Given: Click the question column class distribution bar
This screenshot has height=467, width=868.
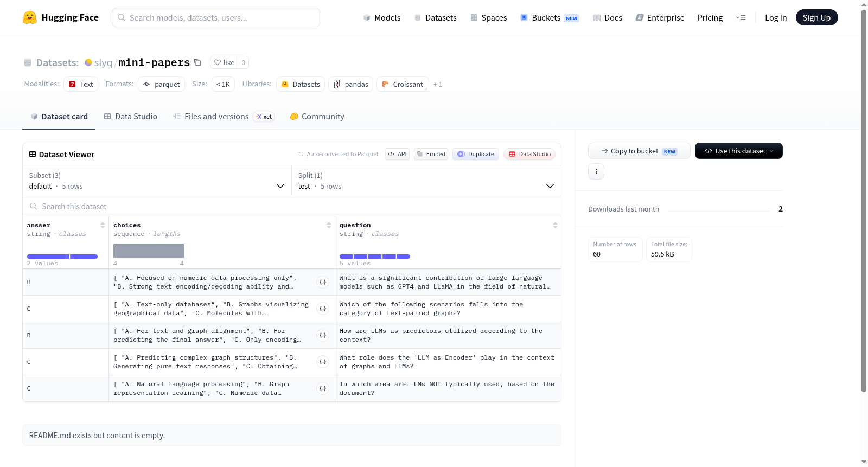Looking at the screenshot, I should click(x=375, y=256).
